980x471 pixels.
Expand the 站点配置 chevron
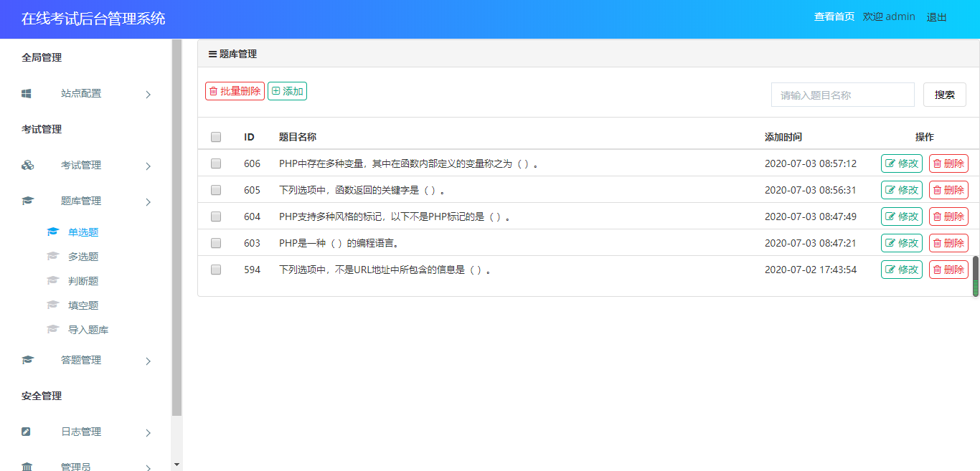click(x=149, y=94)
